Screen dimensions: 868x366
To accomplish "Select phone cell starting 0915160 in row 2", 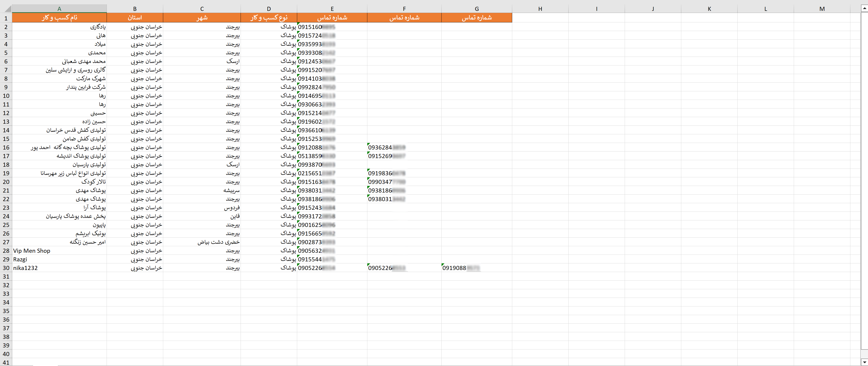I will click(x=332, y=27).
